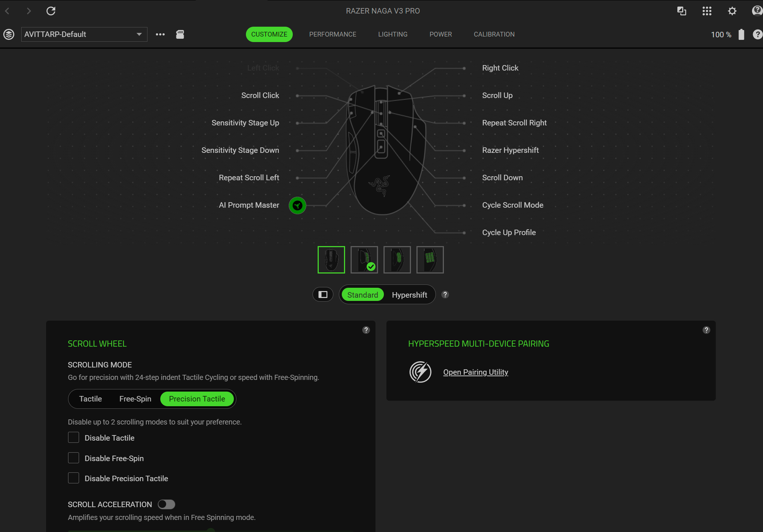
Task: Check the Disable Free-Spin checkbox
Action: click(74, 458)
